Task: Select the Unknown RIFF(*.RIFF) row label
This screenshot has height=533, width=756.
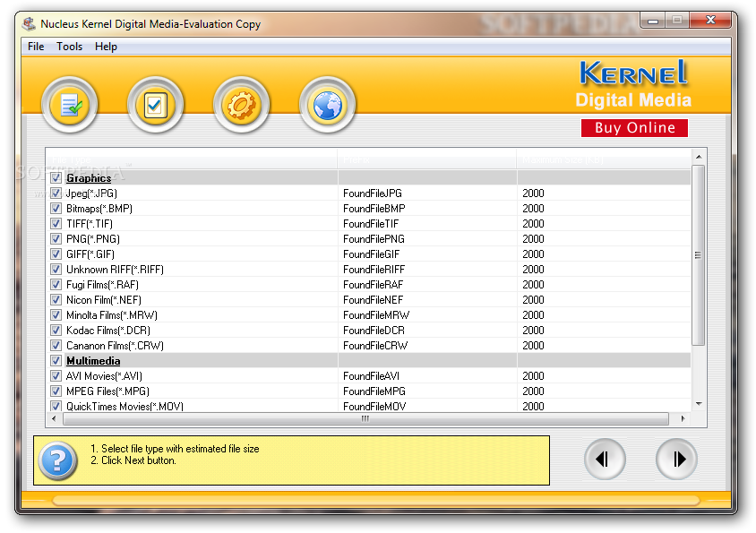Action: [x=115, y=270]
